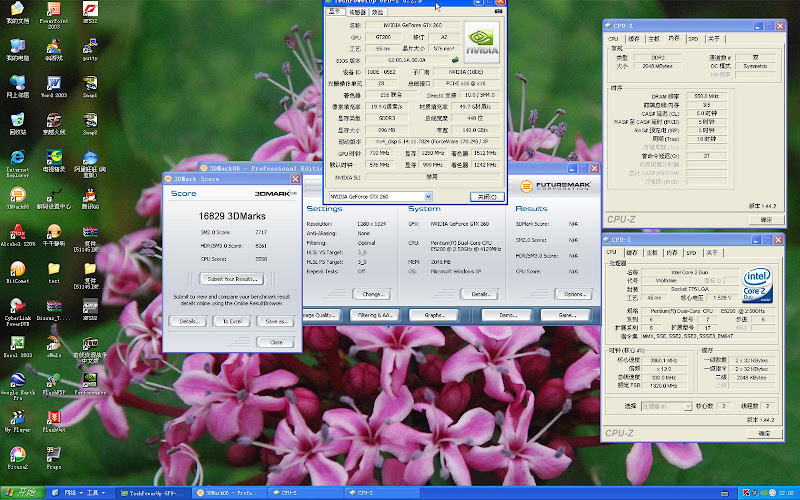The height and width of the screenshot is (500, 800).
Task: Click 确定 in Core 2 Duo CPU-Z window
Action: click(x=764, y=433)
